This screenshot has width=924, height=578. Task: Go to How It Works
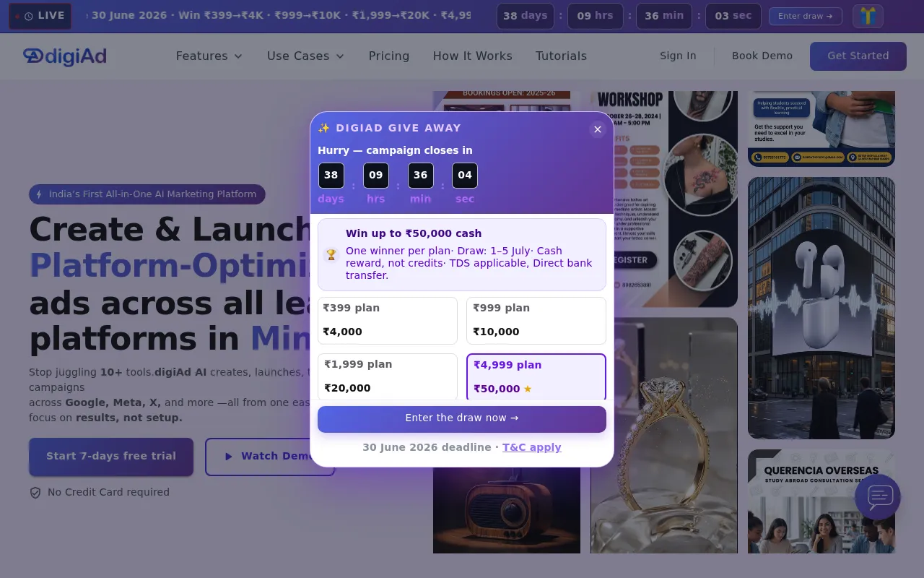[473, 56]
